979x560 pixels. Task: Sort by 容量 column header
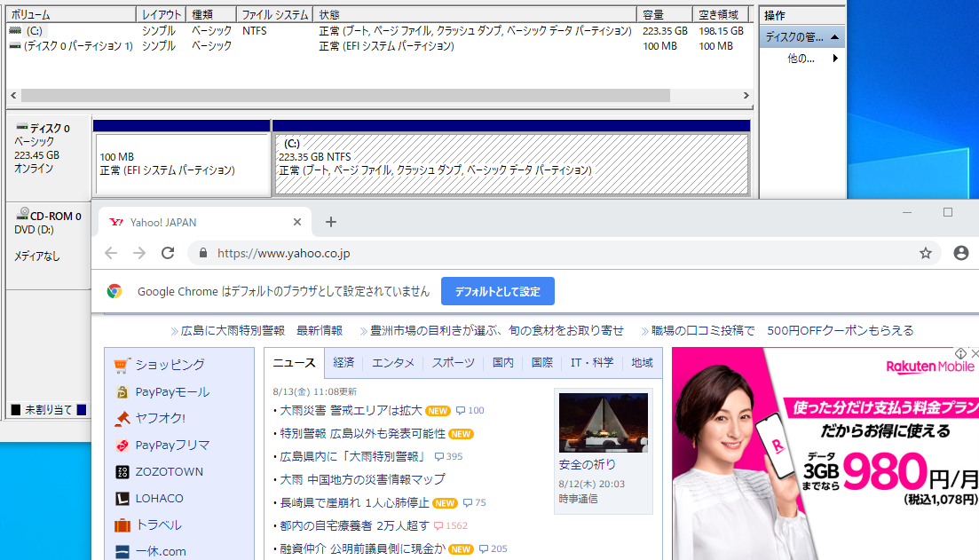click(x=664, y=14)
